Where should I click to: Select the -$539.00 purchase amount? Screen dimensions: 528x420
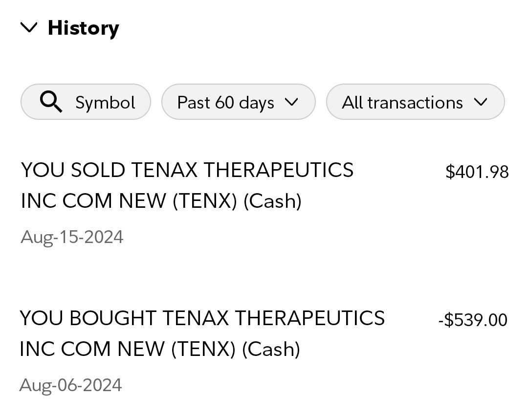[473, 320]
